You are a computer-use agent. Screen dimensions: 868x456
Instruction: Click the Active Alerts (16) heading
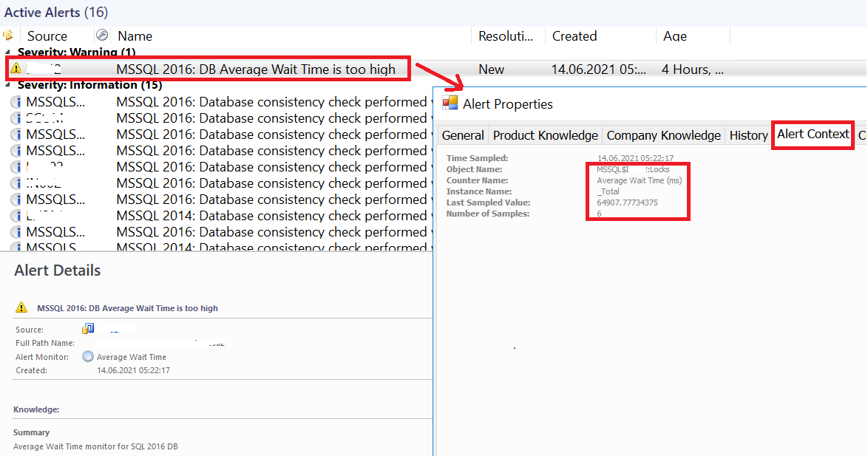[56, 12]
